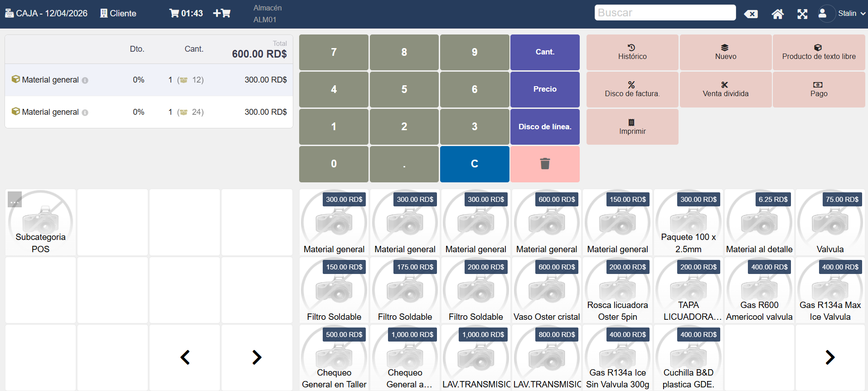868x391 pixels.
Task: Add TAPA LICUADORA product
Action: [688, 290]
